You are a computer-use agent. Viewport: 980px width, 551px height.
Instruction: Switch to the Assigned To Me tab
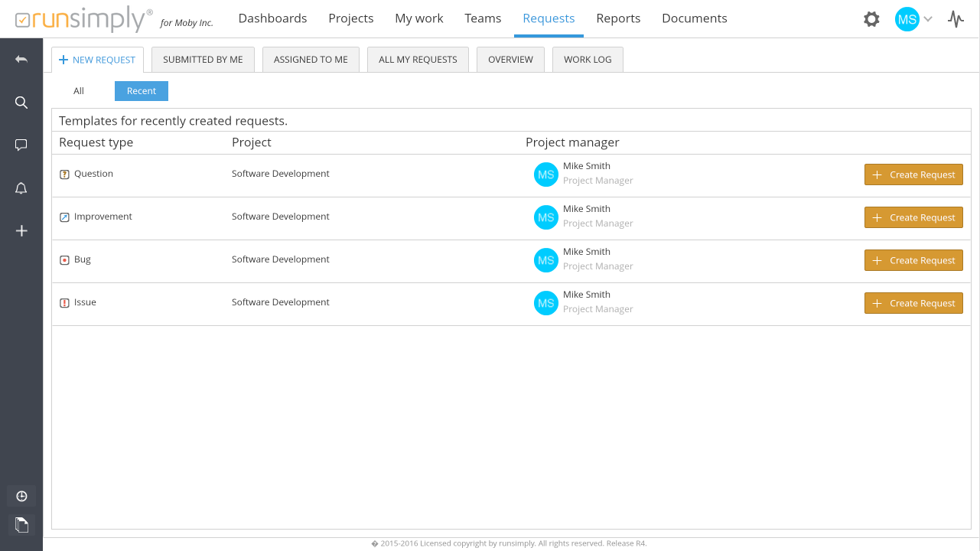311,60
